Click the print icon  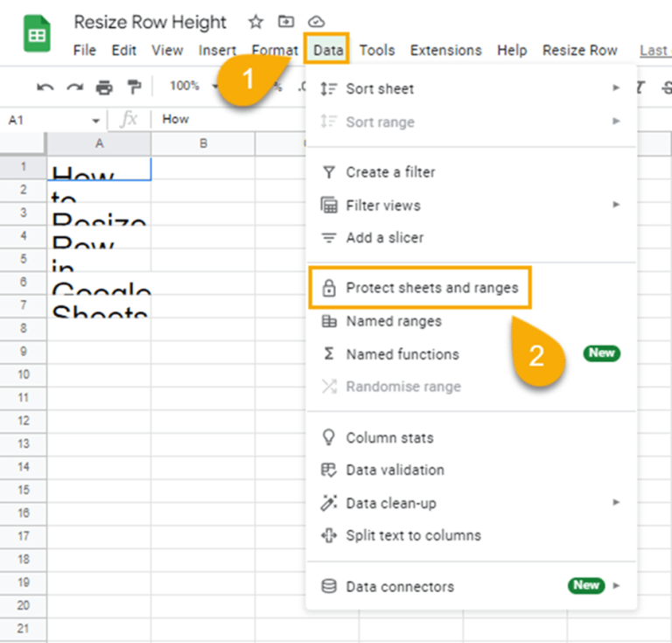[104, 87]
